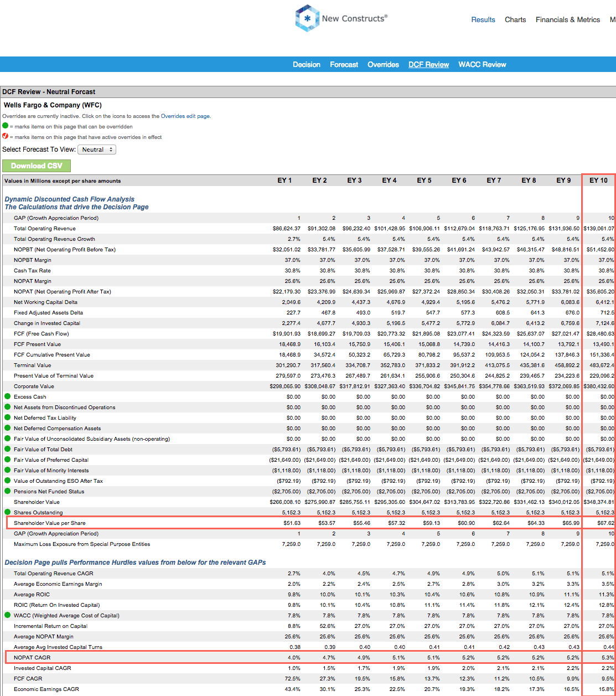Click the DCF Review - Neutral Forcast title bar
Viewport: 616px width, 696px height.
click(x=308, y=92)
